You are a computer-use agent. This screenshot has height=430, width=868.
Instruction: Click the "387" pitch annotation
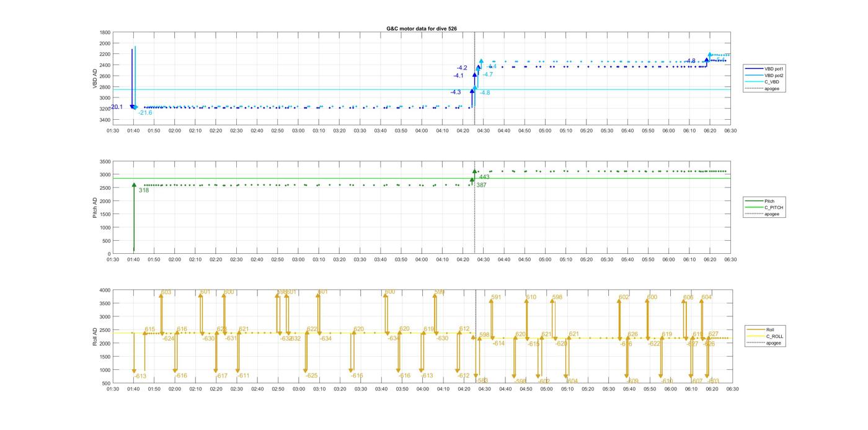[x=481, y=186]
